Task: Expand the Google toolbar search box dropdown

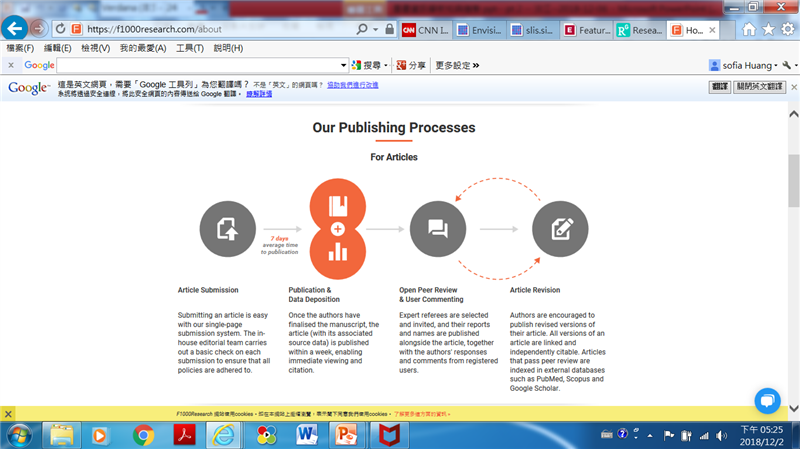Action: click(x=343, y=65)
